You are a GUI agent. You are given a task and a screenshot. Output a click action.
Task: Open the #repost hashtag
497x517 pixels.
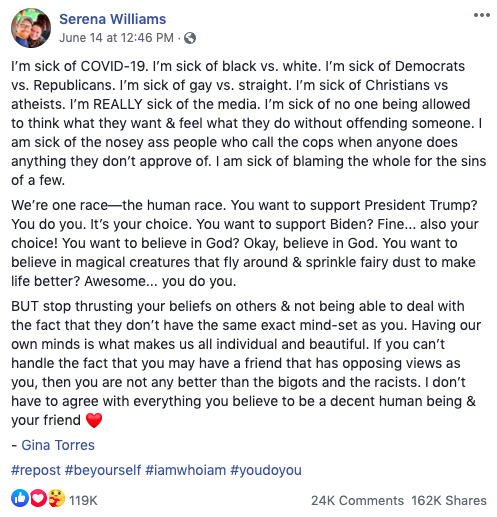36,470
